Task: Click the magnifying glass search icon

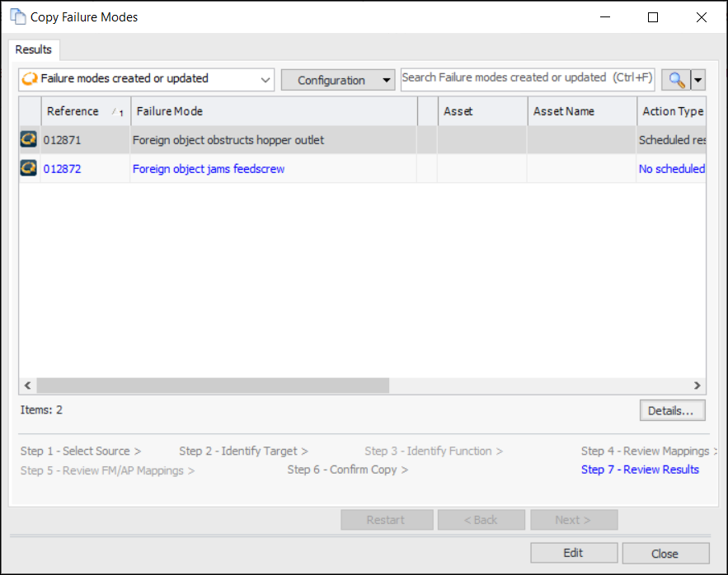Action: (676, 80)
